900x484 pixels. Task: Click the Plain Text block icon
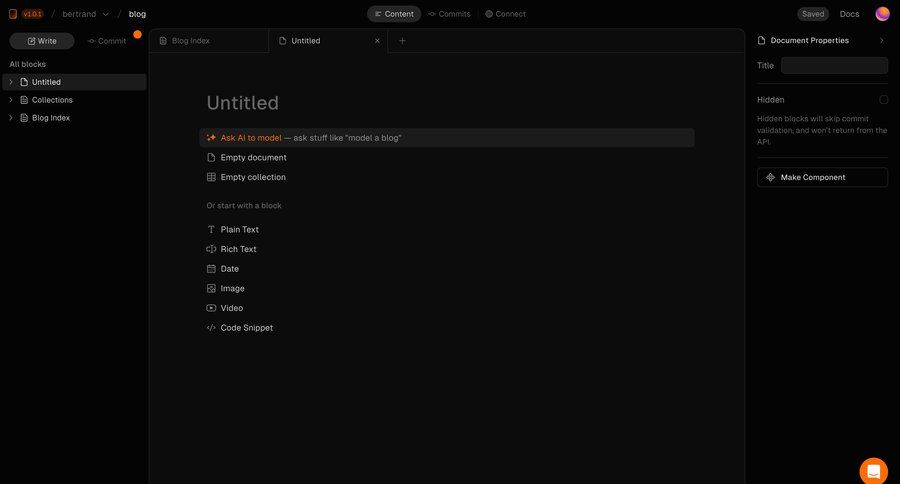211,229
